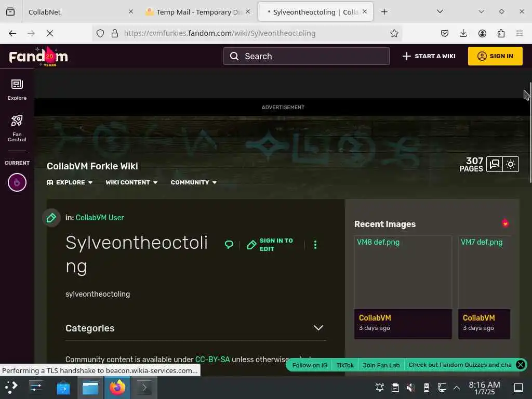
Task: Open Check out Fandom Quizzes link
Action: (x=460, y=365)
